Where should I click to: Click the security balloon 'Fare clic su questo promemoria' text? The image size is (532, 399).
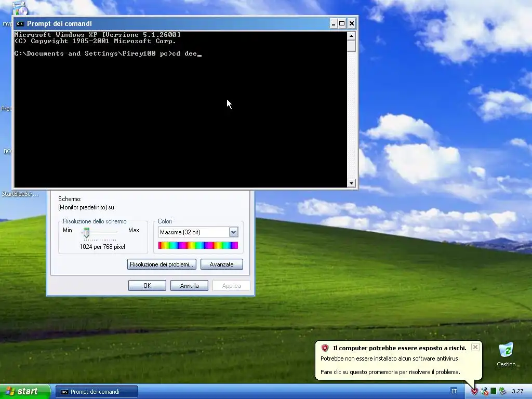point(390,372)
